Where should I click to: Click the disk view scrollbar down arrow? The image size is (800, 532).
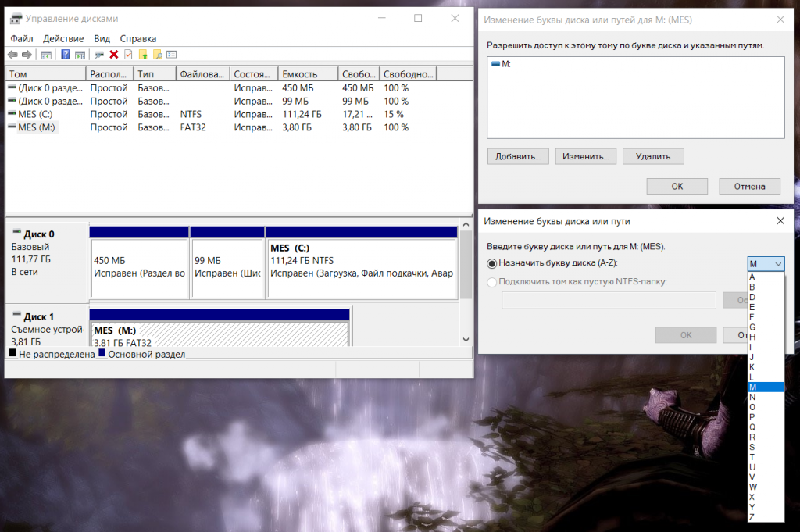(x=466, y=340)
